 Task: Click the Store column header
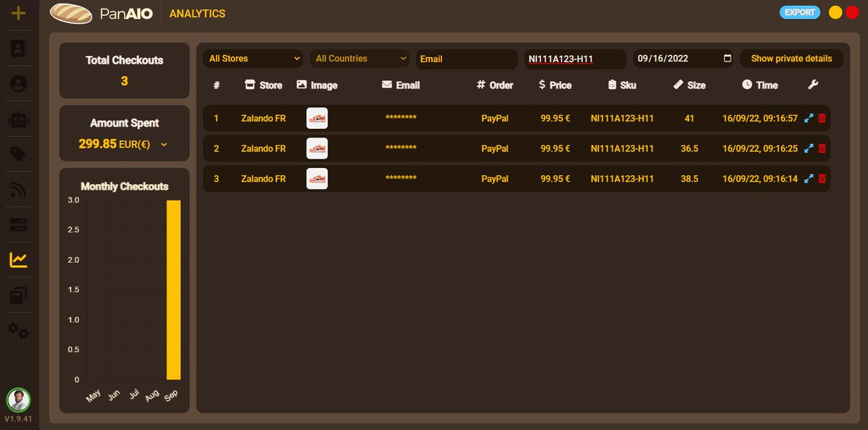pyautogui.click(x=263, y=85)
